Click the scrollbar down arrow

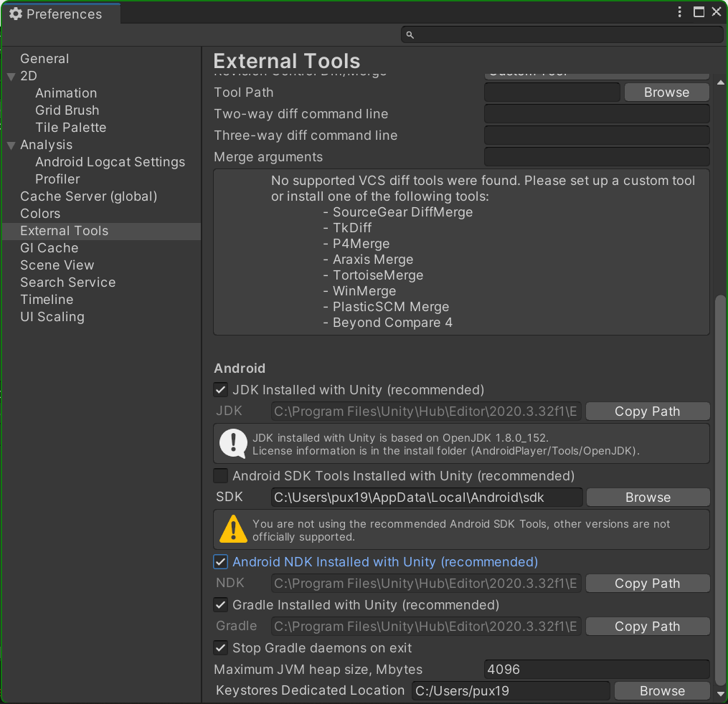[x=720, y=693]
